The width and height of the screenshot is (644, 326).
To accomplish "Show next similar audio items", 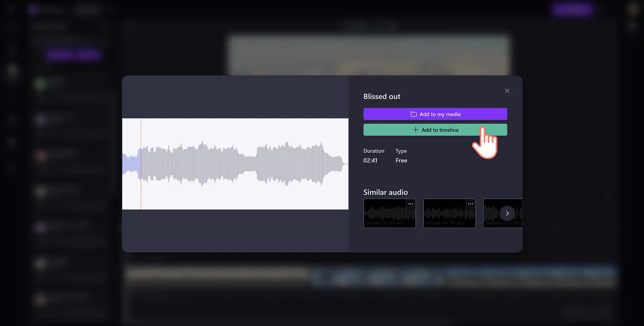I will coord(507,213).
